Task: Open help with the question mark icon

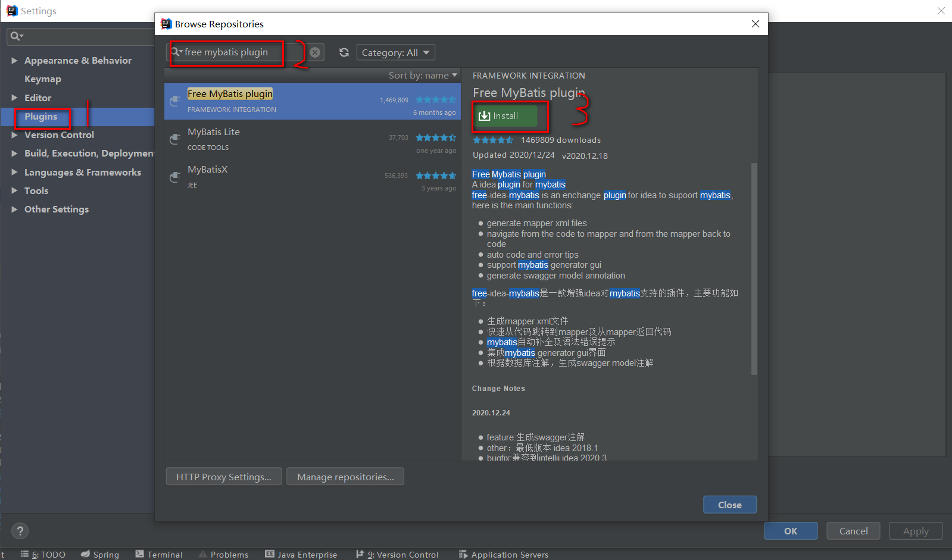Action: tap(20, 531)
